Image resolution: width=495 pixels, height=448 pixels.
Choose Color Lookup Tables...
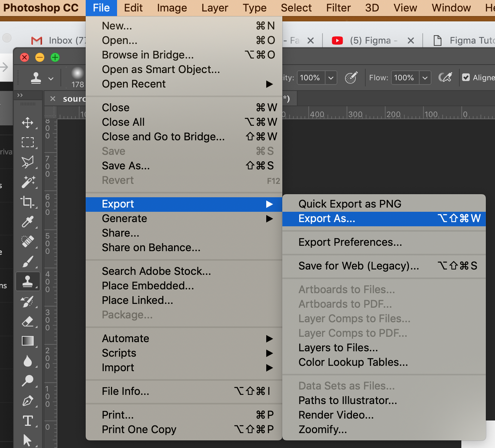[384, 362]
